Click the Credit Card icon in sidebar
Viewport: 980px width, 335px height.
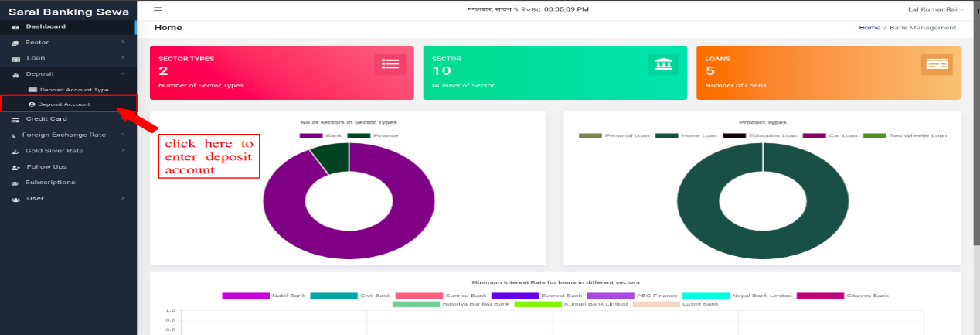click(15, 119)
